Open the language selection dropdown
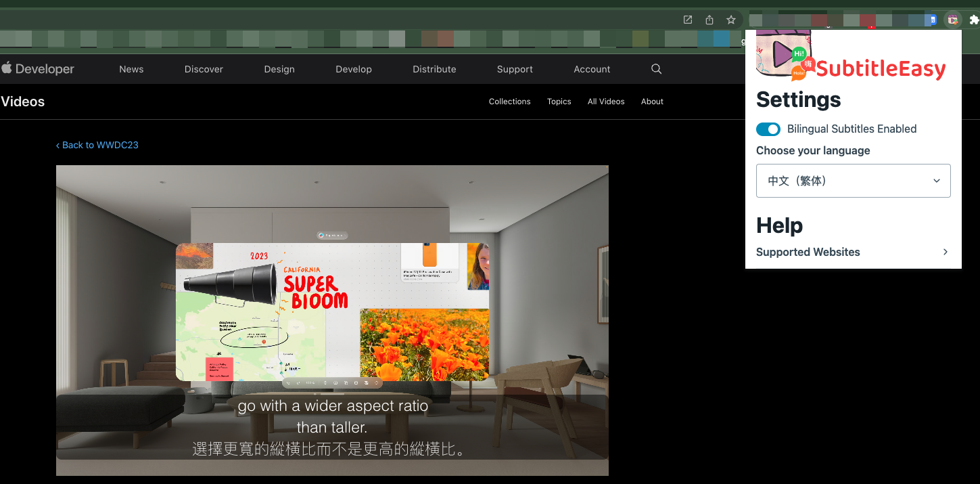The width and height of the screenshot is (980, 484). (853, 181)
